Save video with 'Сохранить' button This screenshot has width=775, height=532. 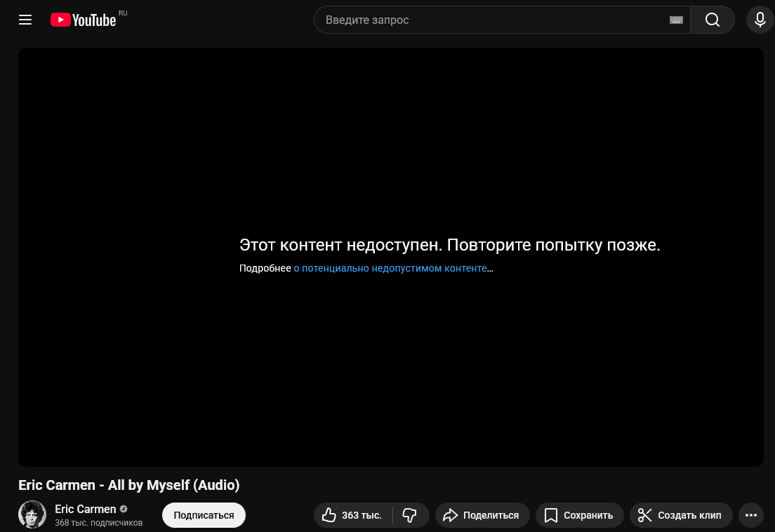click(579, 515)
